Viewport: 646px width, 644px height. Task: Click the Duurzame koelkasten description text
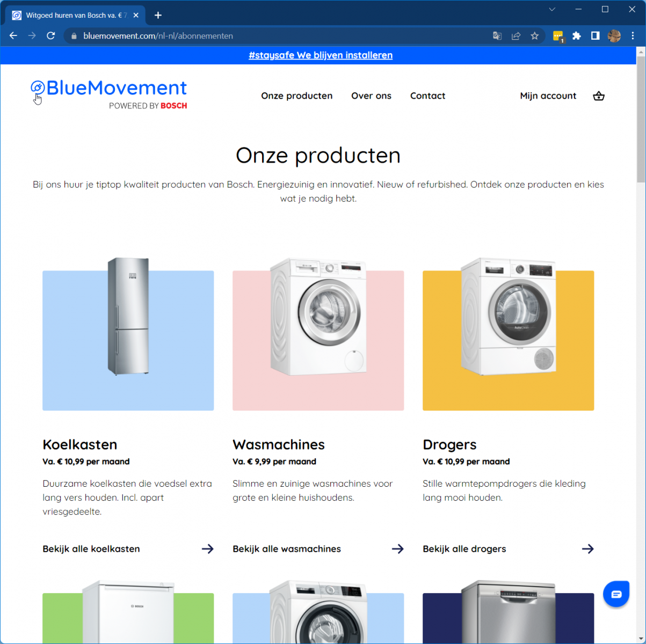[x=127, y=497]
